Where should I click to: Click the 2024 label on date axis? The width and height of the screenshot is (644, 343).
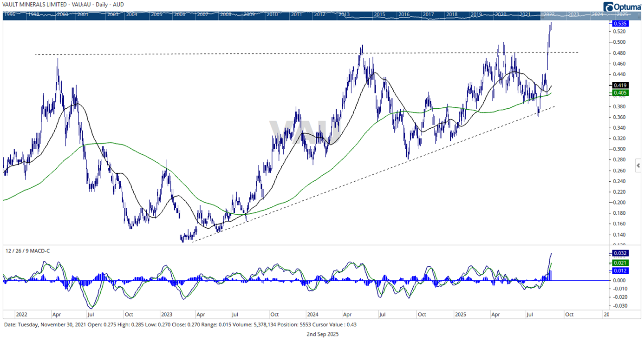312,314
